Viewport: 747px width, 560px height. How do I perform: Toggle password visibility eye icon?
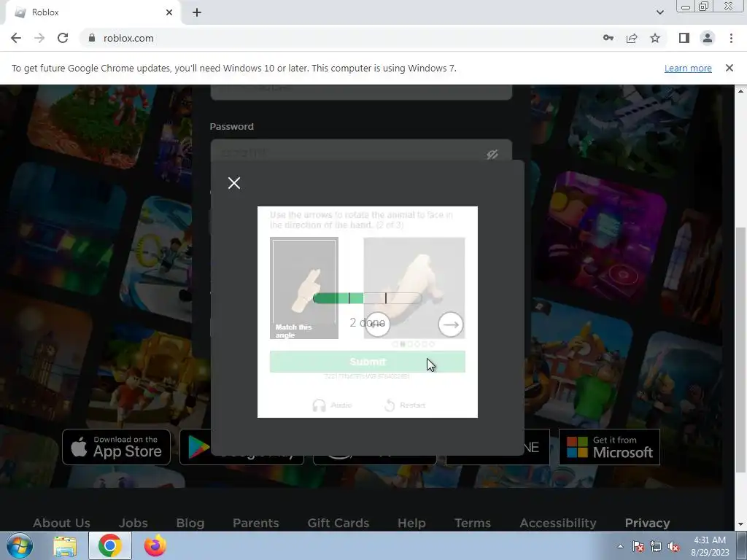(x=492, y=155)
